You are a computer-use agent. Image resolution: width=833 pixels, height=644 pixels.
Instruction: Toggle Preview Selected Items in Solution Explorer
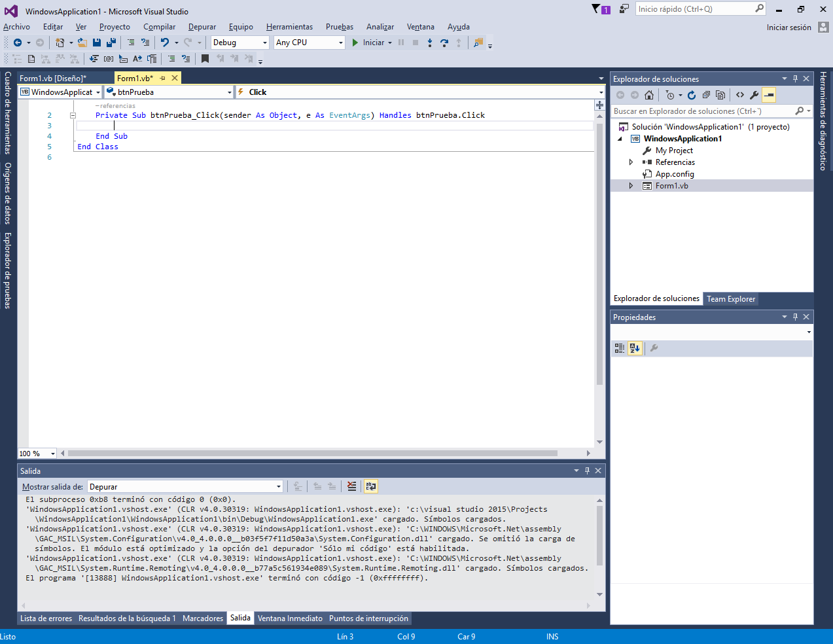coord(769,95)
